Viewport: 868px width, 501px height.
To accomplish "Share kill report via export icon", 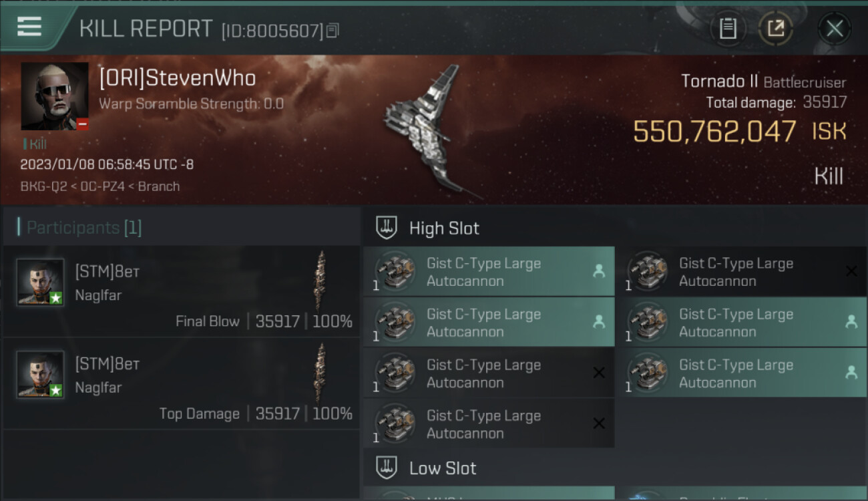I will click(776, 29).
